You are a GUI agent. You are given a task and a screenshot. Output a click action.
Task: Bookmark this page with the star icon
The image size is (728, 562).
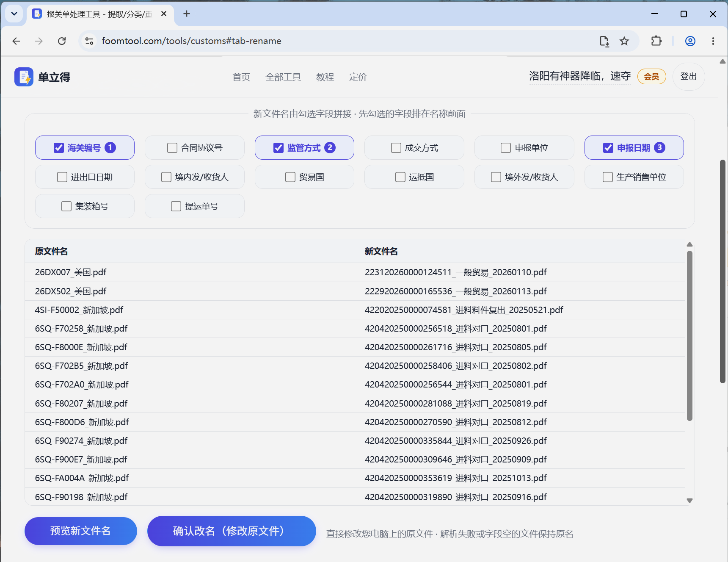(624, 41)
